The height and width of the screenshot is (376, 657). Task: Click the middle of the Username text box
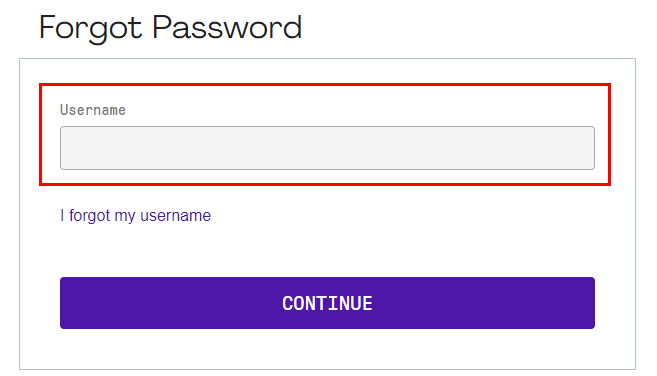(x=327, y=148)
